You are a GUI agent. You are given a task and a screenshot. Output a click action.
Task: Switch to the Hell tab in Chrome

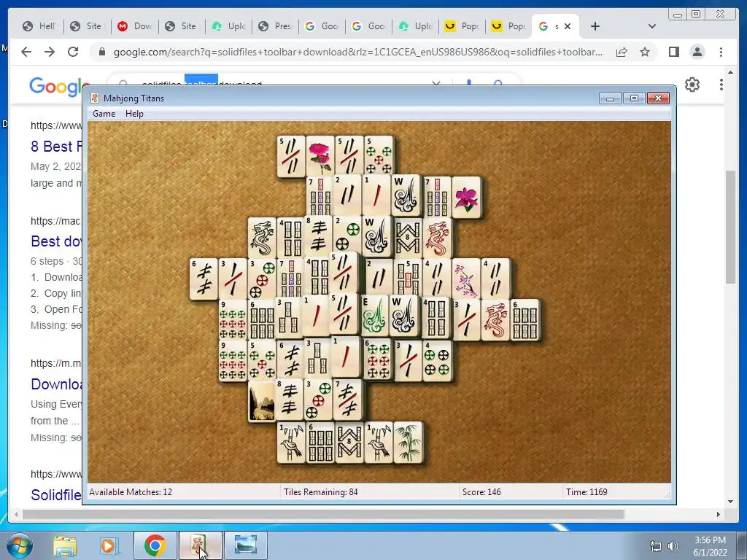(40, 26)
